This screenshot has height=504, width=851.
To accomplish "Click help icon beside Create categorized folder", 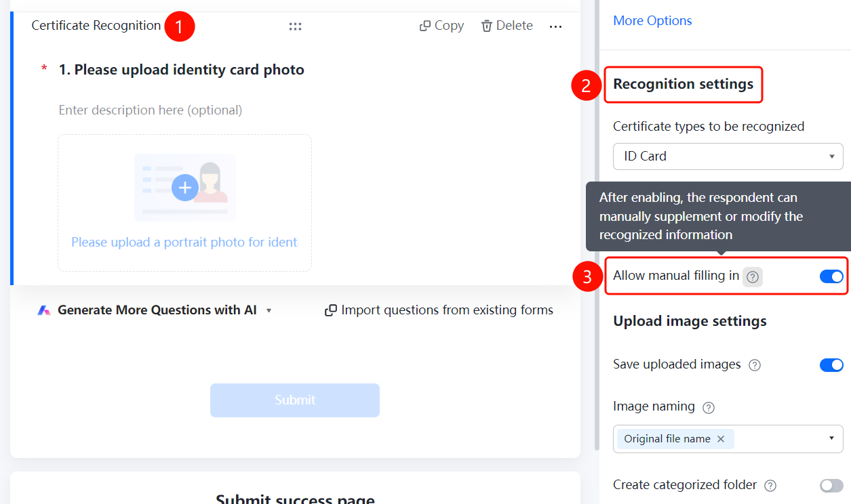I will click(770, 486).
